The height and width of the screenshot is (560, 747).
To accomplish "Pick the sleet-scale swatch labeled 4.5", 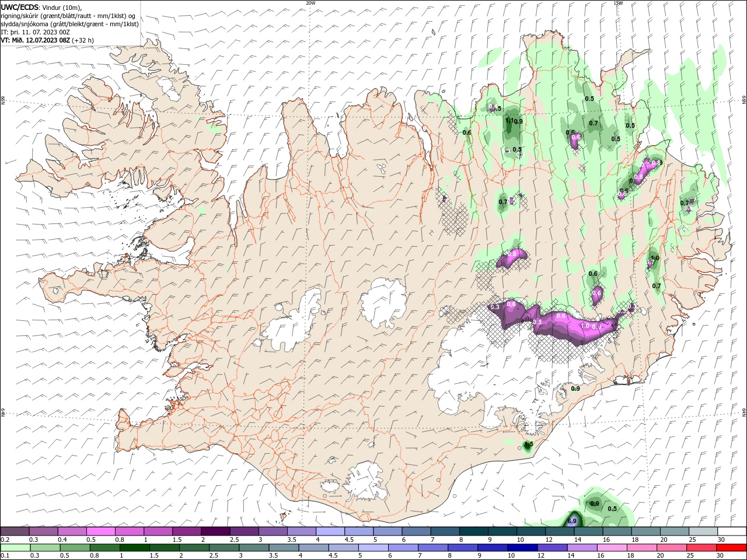I will pos(359,531).
